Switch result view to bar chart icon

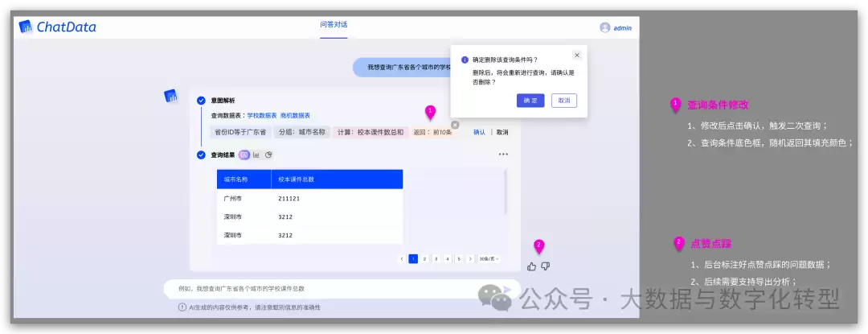[x=256, y=155]
